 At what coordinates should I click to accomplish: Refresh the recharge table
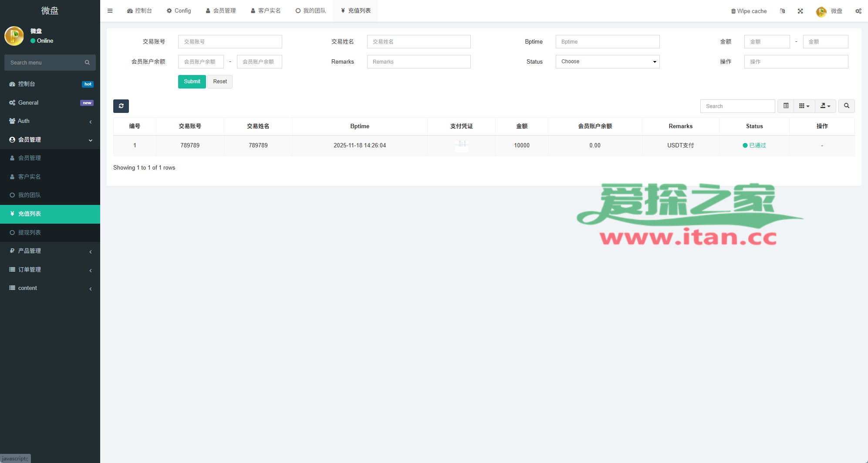(x=121, y=106)
